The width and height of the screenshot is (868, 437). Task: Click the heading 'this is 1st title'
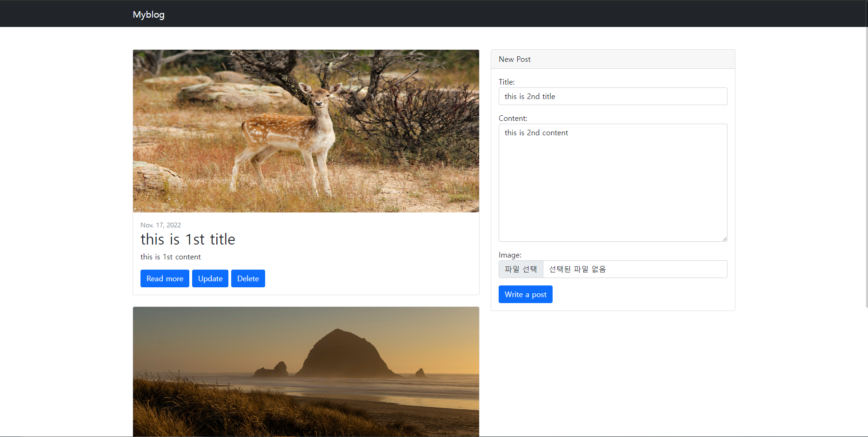pyautogui.click(x=188, y=239)
